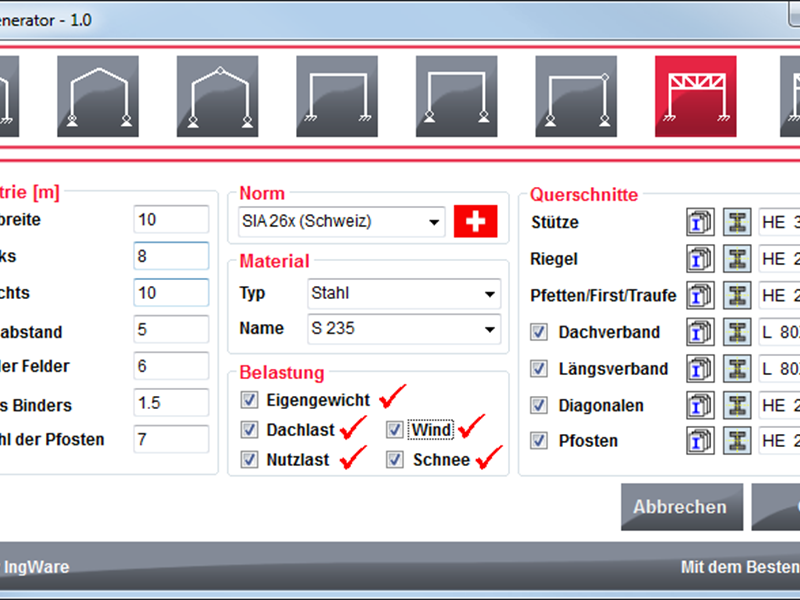Click the Anzahl der Pfosten field

(x=170, y=439)
